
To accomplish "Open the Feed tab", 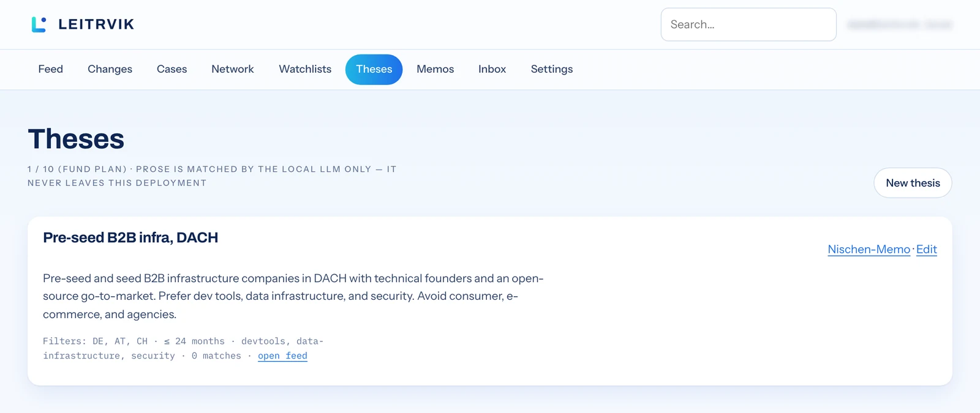I will click(x=50, y=69).
